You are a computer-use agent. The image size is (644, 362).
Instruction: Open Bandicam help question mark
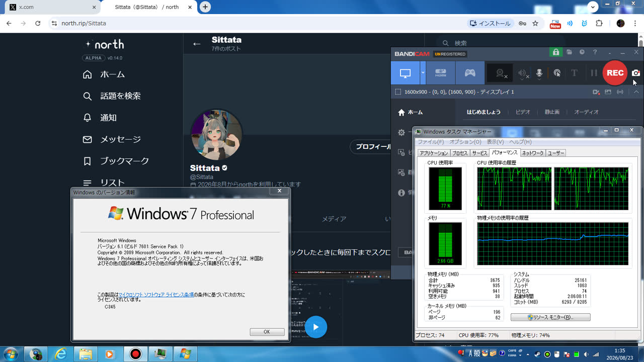[x=595, y=52]
